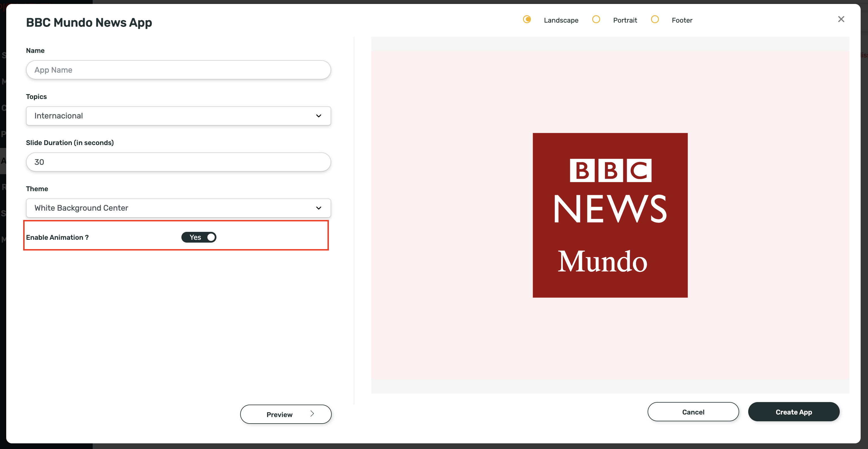Open the Theme dropdown showing White Background Center
This screenshot has width=868, height=449.
(168, 208)
